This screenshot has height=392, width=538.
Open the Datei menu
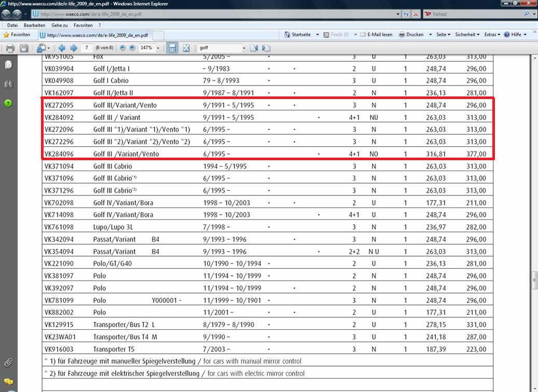[12, 25]
